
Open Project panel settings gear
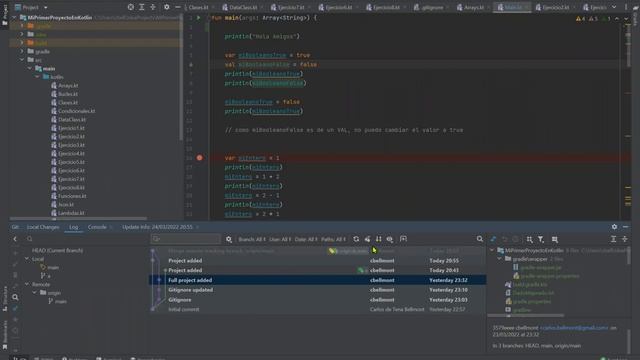click(x=167, y=7)
